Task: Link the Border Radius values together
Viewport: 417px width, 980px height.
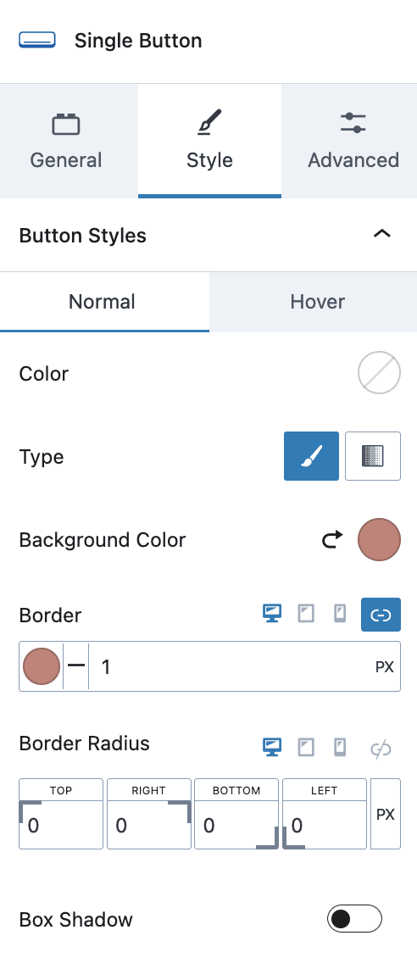Action: (x=381, y=749)
